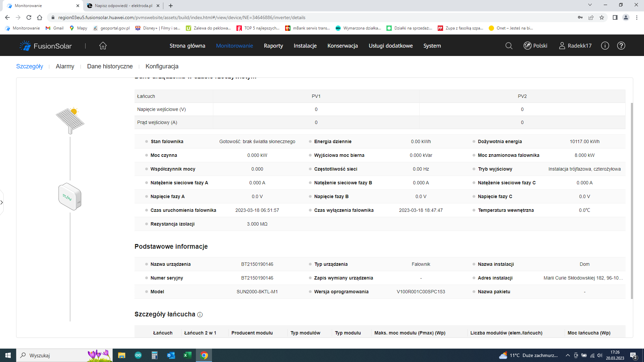Open the Mapy bookmark
Viewport: 644px width, 362px height.
point(78,28)
